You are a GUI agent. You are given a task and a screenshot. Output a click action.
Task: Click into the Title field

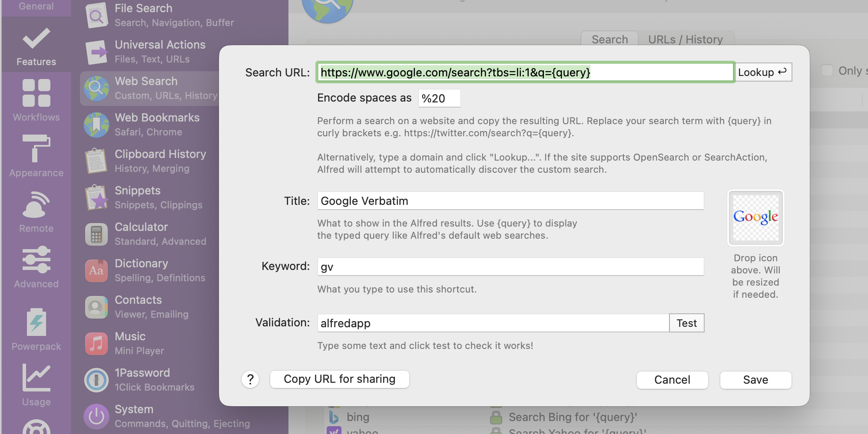[x=510, y=201]
